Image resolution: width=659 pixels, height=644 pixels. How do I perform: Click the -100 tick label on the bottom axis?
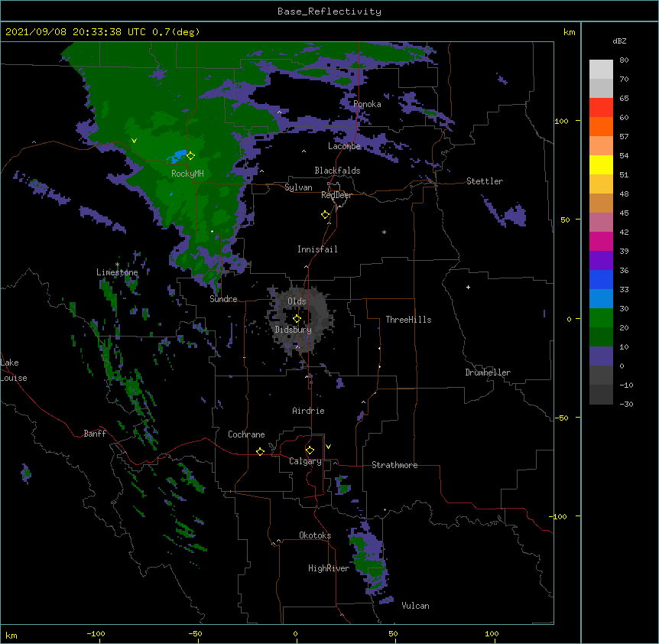[96, 633]
